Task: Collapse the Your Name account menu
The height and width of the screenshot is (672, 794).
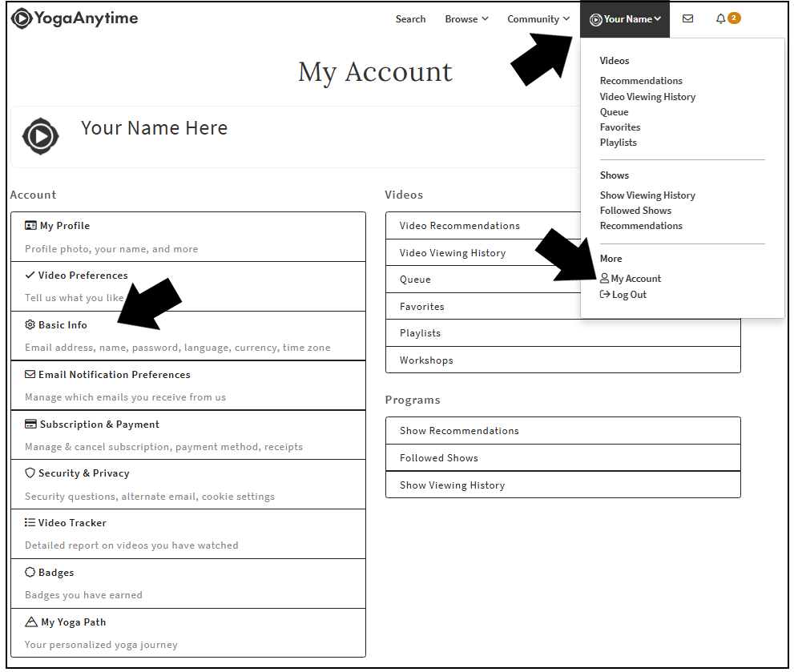Action: coord(625,19)
